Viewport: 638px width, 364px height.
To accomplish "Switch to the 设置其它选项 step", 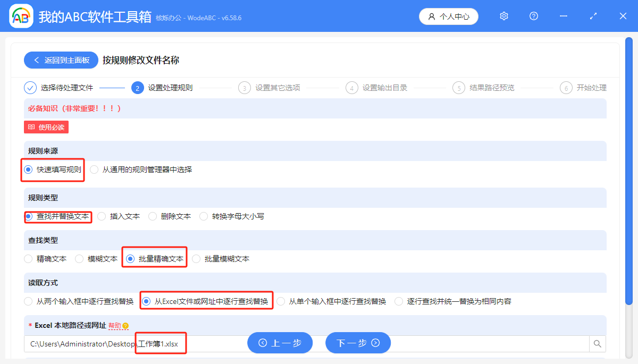I will coord(243,88).
